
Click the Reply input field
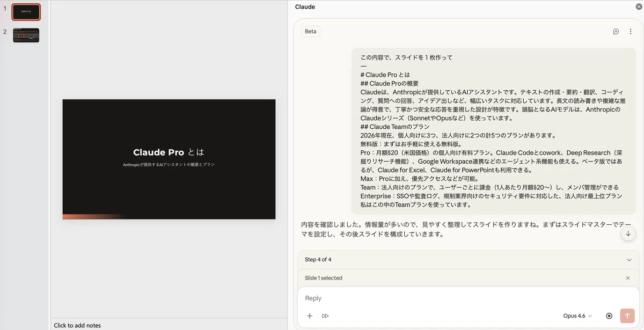pyautogui.click(x=468, y=298)
